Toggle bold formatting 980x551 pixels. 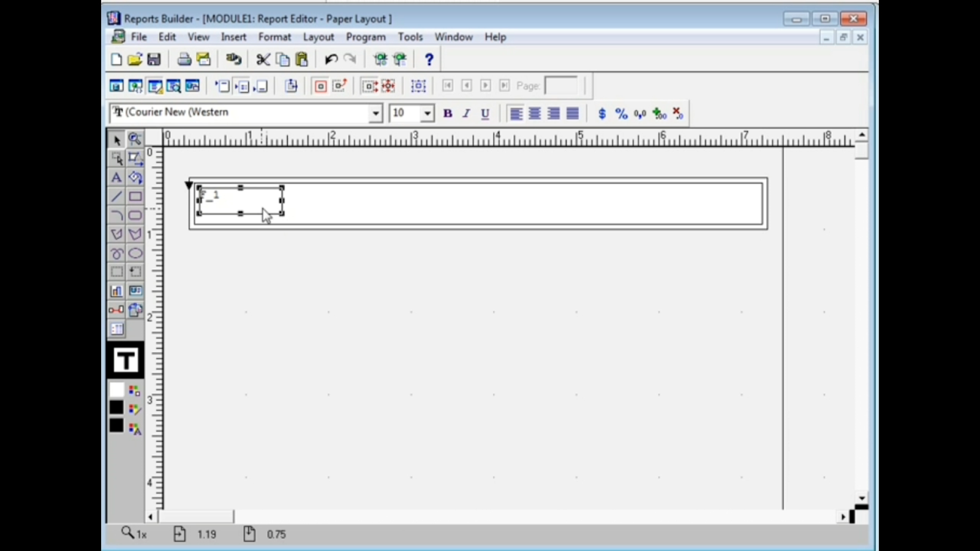(x=448, y=113)
